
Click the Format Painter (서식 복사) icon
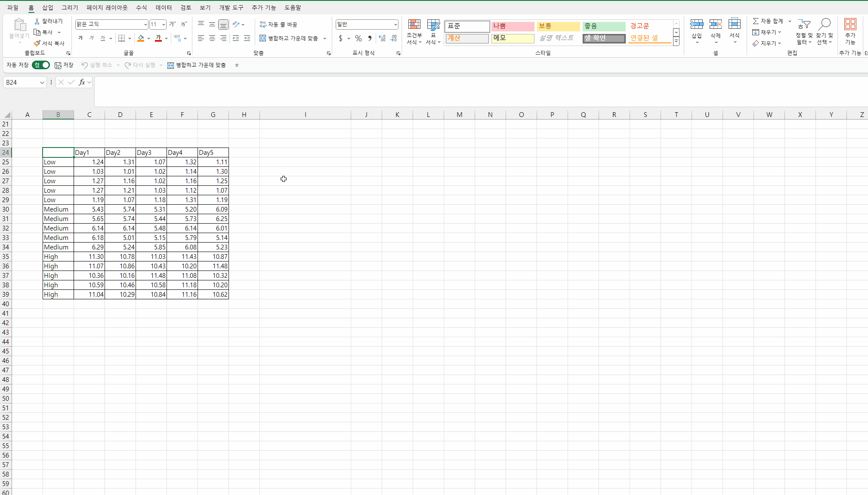(37, 43)
